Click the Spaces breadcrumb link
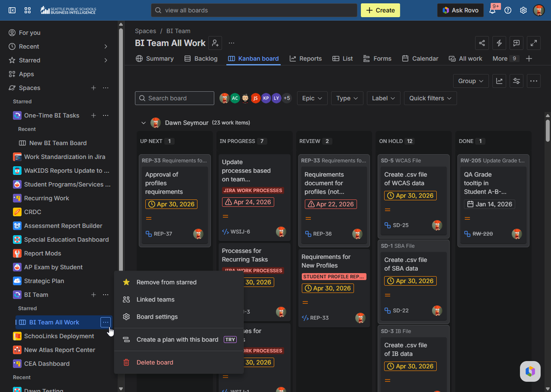The image size is (551, 392). [x=146, y=31]
